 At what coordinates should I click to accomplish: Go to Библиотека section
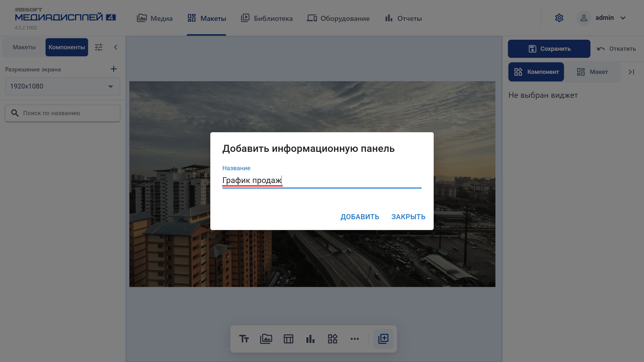[x=267, y=18]
